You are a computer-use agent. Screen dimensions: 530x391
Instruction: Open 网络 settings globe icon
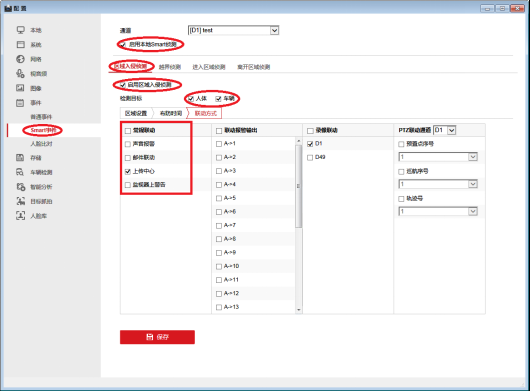coord(21,59)
